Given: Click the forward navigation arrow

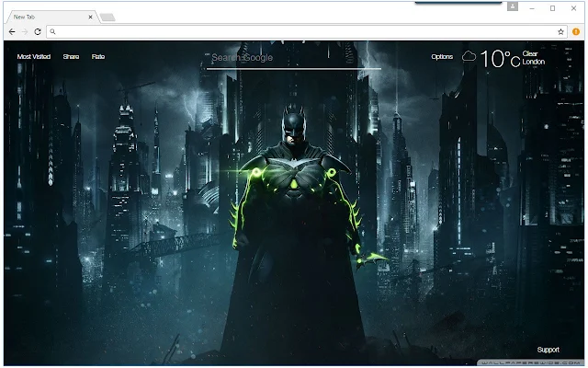Looking at the screenshot, I should [x=25, y=32].
